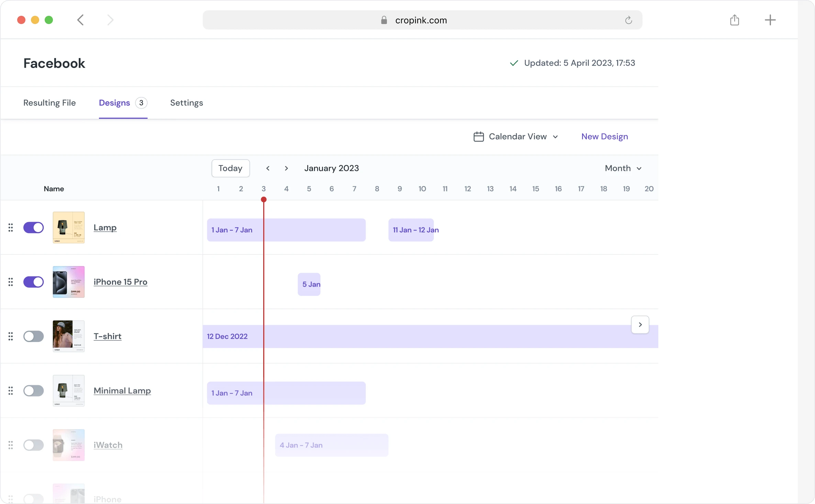The height and width of the screenshot is (504, 815).
Task: Open a new tab with plus icon
Action: click(x=770, y=20)
